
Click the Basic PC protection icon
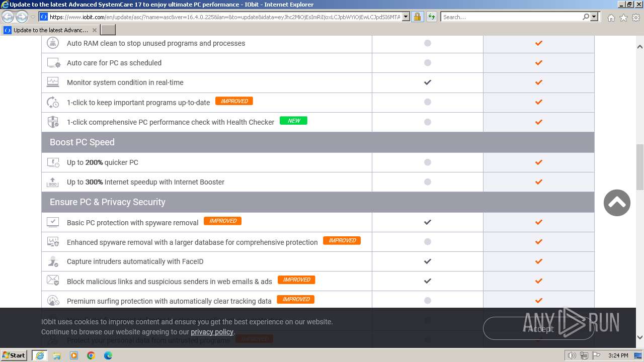[53, 222]
